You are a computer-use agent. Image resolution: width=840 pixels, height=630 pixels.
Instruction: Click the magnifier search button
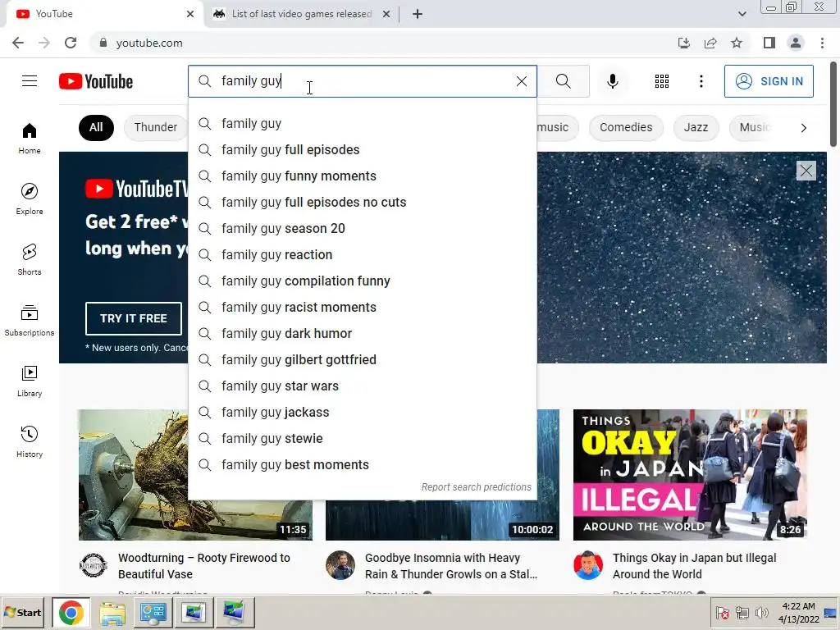point(563,81)
